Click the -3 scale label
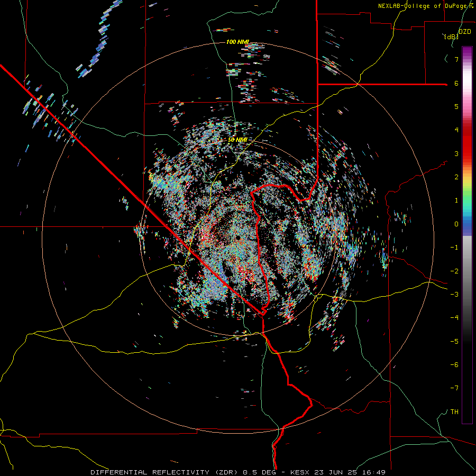 (454, 295)
